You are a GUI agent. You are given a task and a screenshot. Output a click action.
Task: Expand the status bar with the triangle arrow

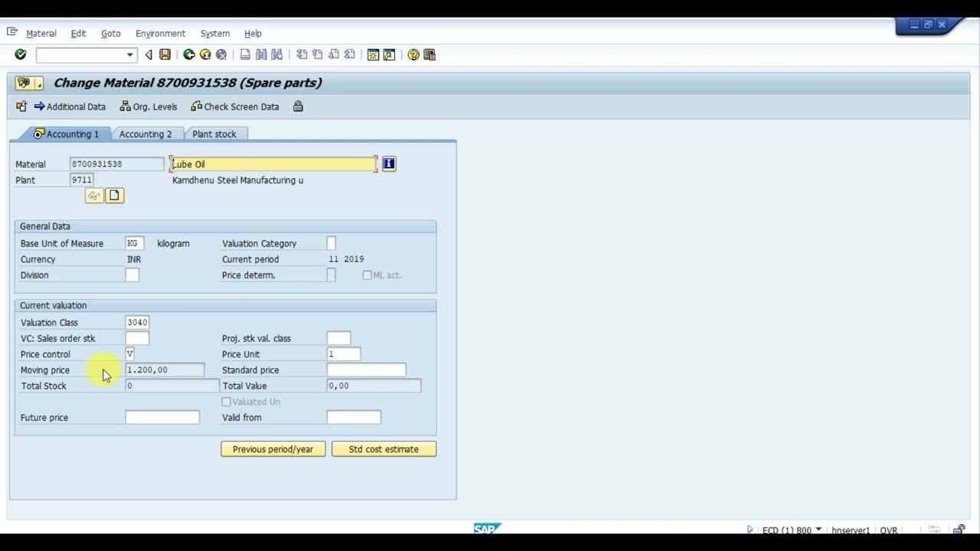point(750,530)
